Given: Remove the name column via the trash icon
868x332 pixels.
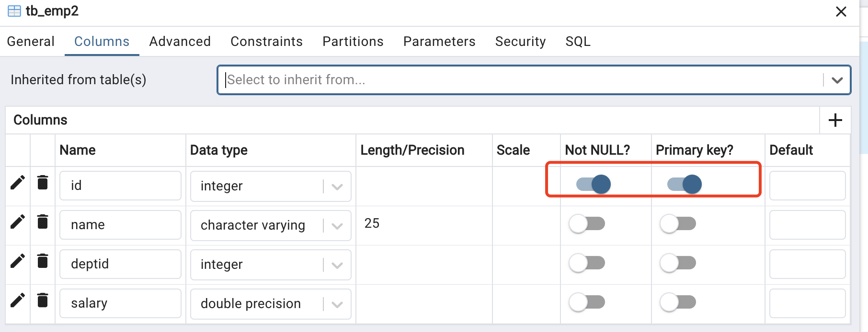Looking at the screenshot, I should [x=43, y=221].
